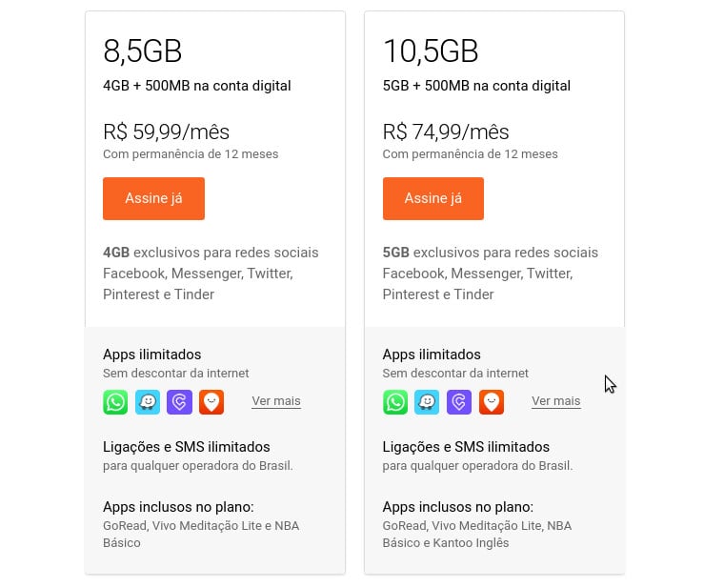Open Ver mais link in 10,5GB plan
The width and height of the screenshot is (724, 588).
point(555,401)
